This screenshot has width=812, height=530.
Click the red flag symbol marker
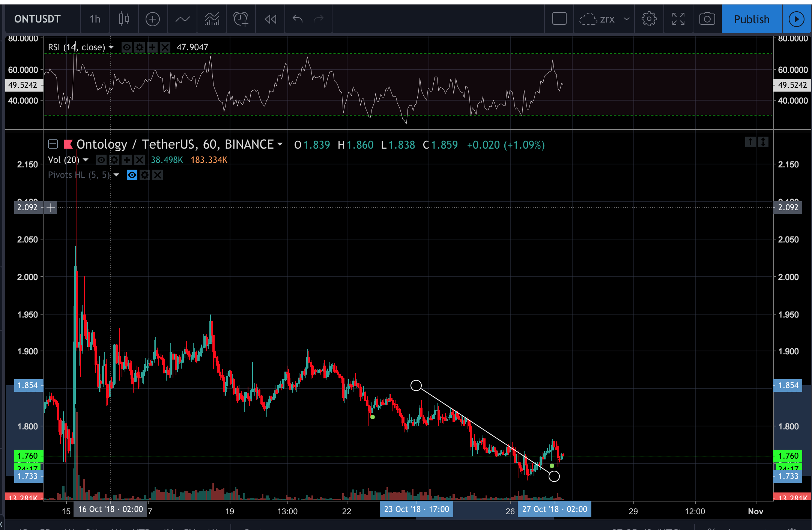pyautogui.click(x=68, y=144)
